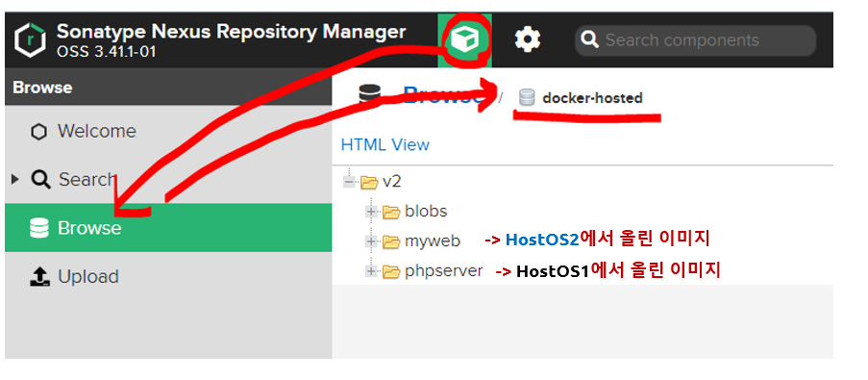Click the database icon before Browse breadcrumb
The height and width of the screenshot is (380, 868).
point(369,94)
